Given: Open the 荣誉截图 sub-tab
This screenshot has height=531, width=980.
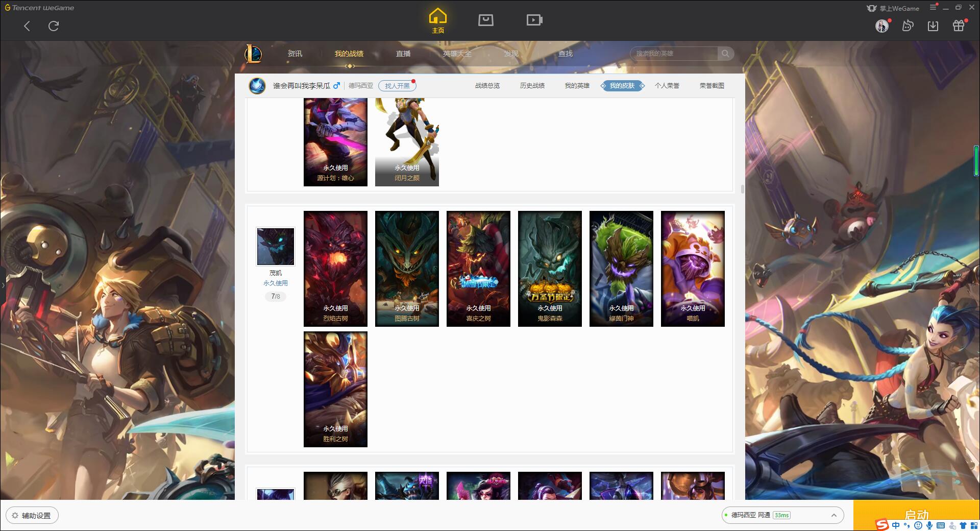Looking at the screenshot, I should pos(712,86).
